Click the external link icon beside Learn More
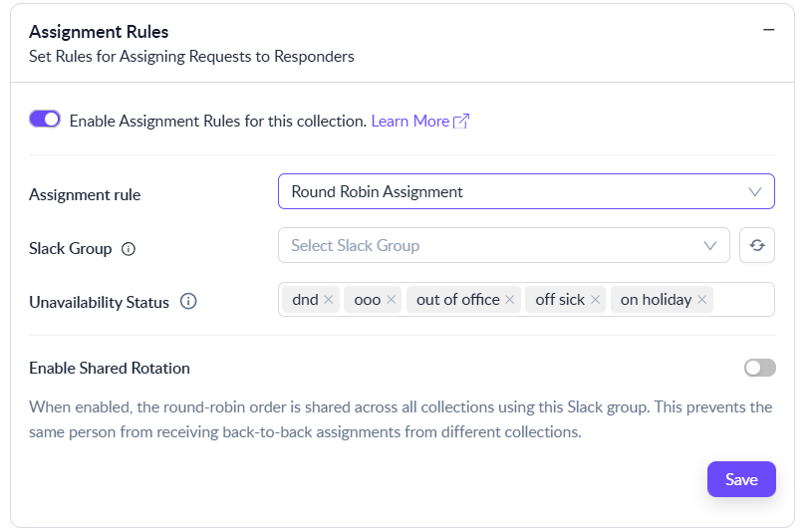The image size is (810, 532). 461,121
